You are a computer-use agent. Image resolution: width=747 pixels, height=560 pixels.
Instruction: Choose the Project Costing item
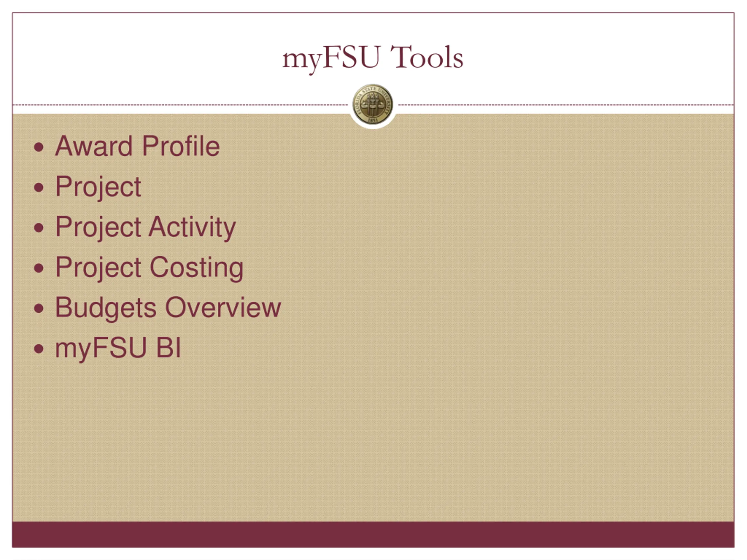(x=149, y=268)
